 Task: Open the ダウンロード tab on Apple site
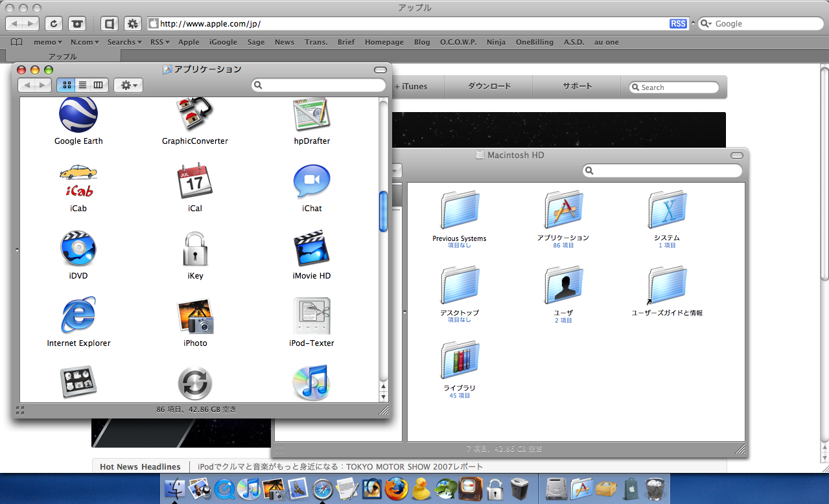pos(489,87)
